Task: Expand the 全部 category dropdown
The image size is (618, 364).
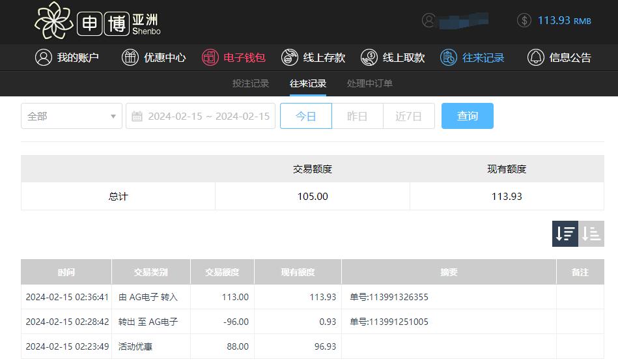Action: pos(72,116)
